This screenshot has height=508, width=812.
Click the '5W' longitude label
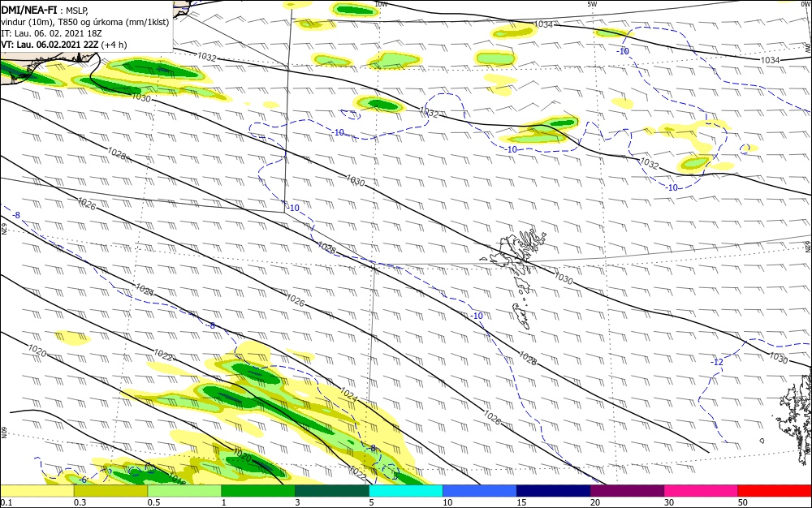(593, 4)
